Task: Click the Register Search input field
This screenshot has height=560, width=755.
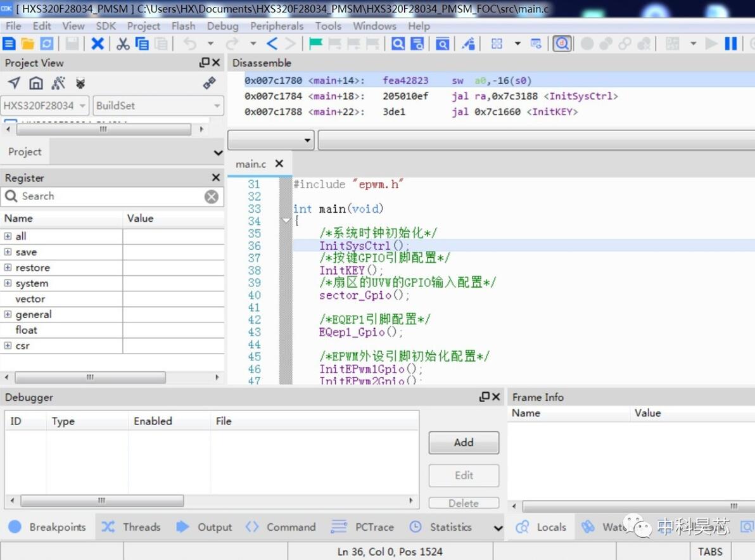Action: pyautogui.click(x=111, y=196)
